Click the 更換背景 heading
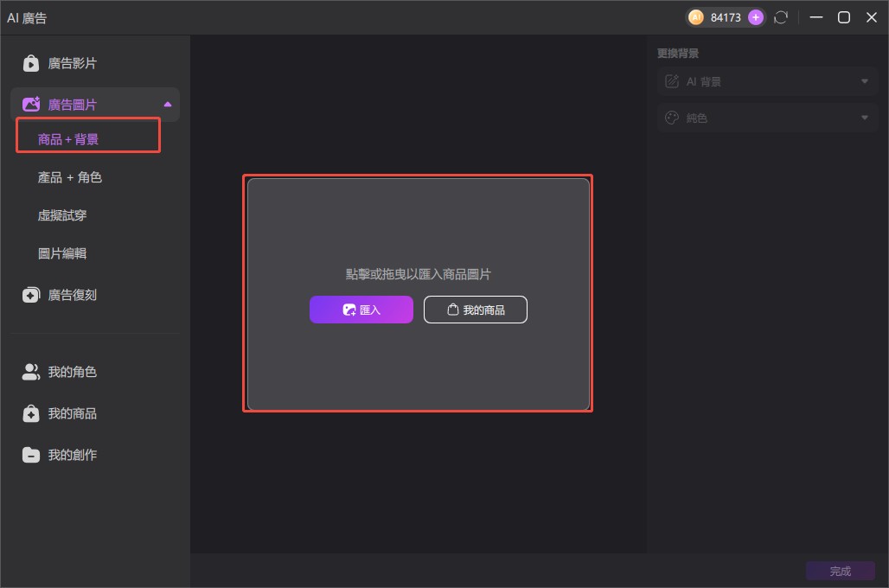 tap(677, 54)
